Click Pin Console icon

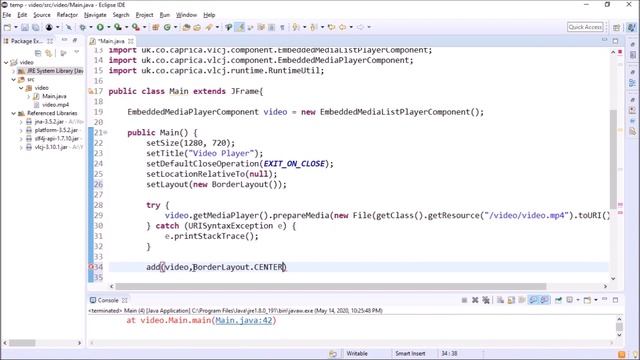point(558,300)
